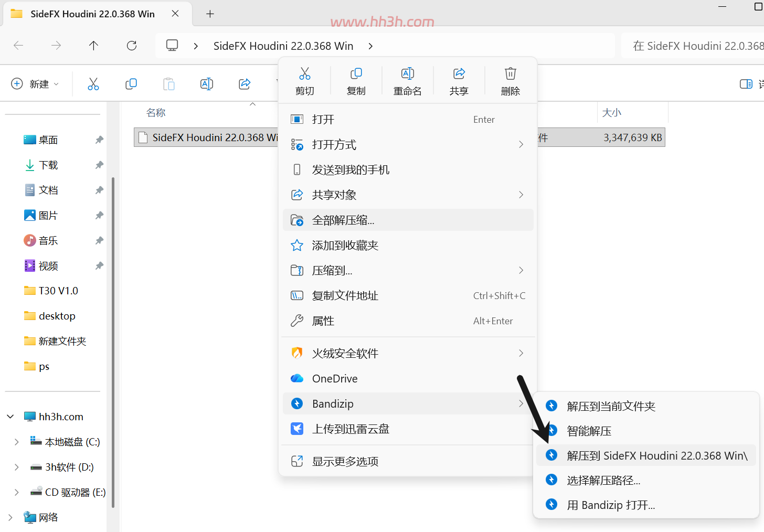Choose 选择解压路径 option
This screenshot has height=532, width=764.
tap(646, 480)
